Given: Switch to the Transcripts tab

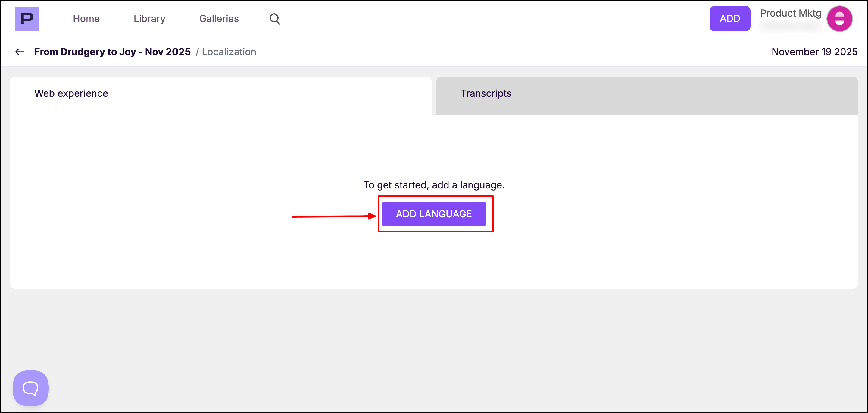Looking at the screenshot, I should [486, 93].
